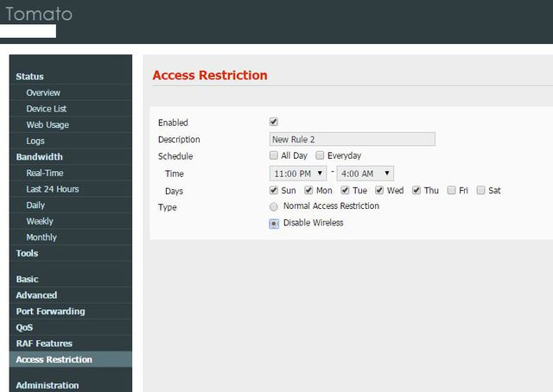Check the Everyday schedule option

pyautogui.click(x=320, y=155)
